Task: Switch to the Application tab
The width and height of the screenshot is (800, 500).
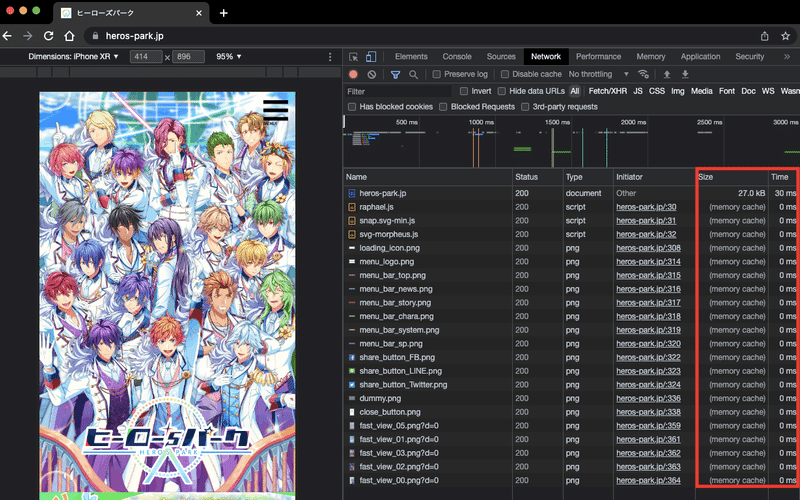Action: 700,57
